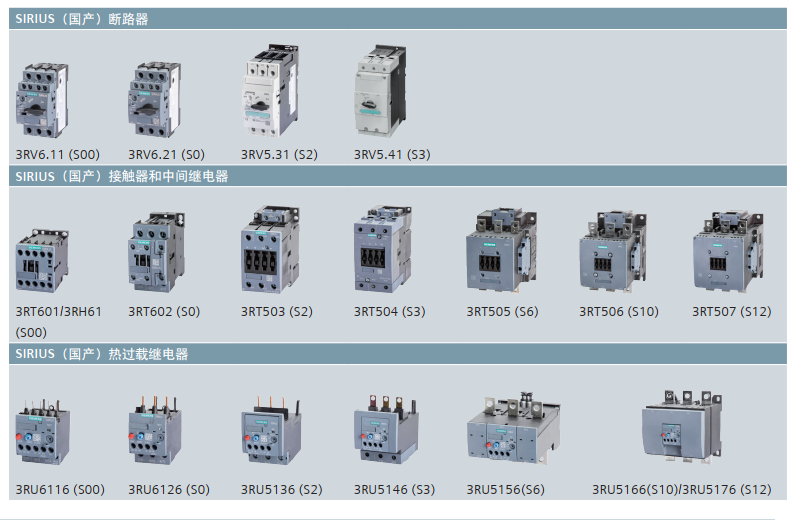
Task: Click the "3RT507 (S12)" label
Action: pos(732,312)
